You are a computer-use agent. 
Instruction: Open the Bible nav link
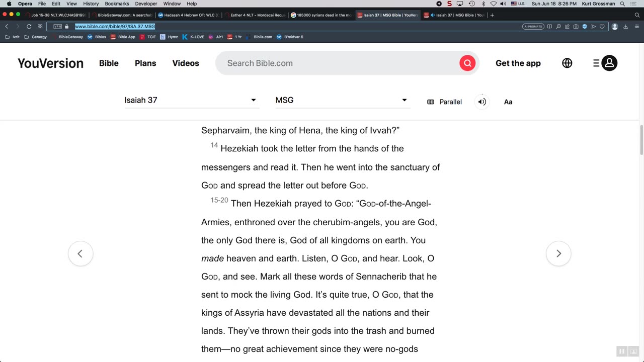[109, 63]
